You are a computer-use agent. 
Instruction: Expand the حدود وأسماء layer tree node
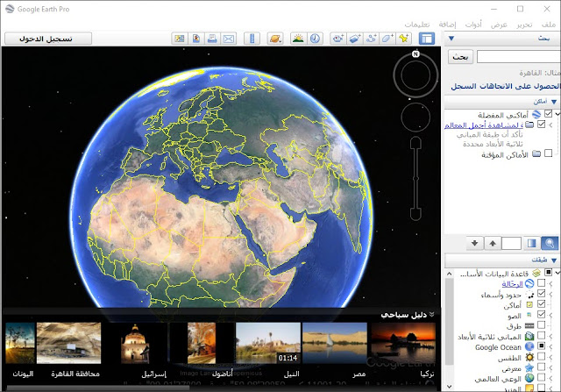pyautogui.click(x=550, y=294)
